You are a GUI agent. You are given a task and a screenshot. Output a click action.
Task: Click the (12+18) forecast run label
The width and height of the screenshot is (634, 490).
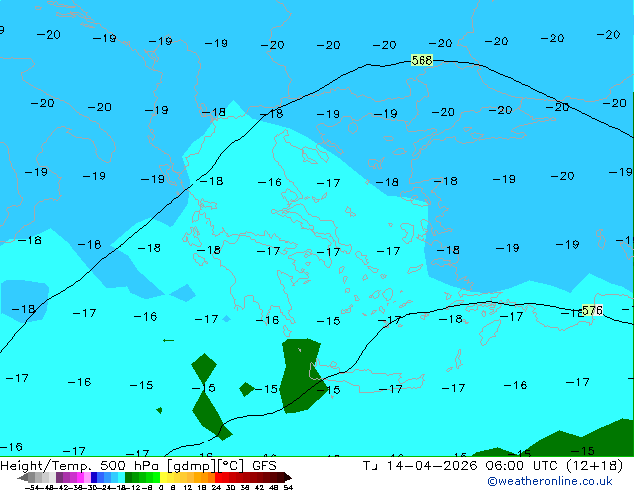click(x=594, y=466)
